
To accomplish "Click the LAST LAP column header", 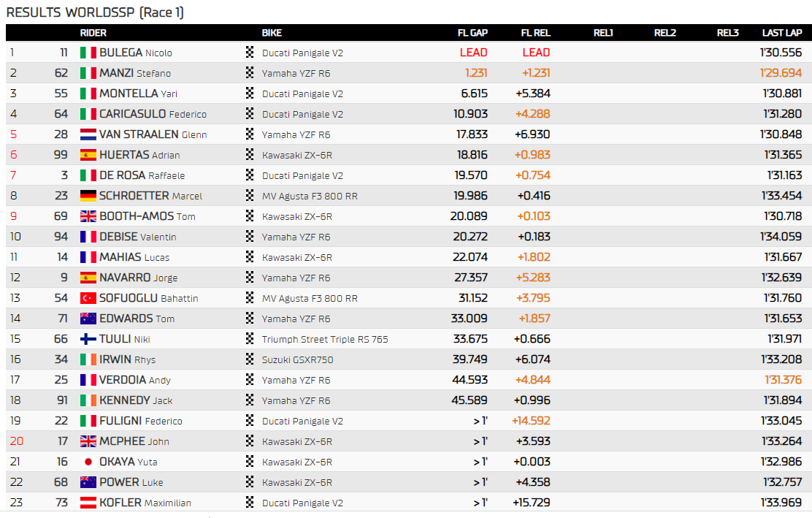I will tap(781, 33).
